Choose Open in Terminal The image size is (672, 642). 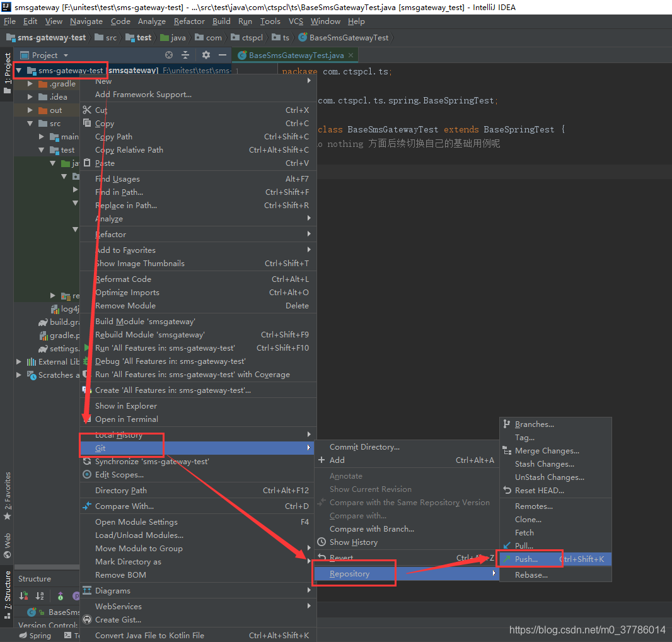pos(197,419)
